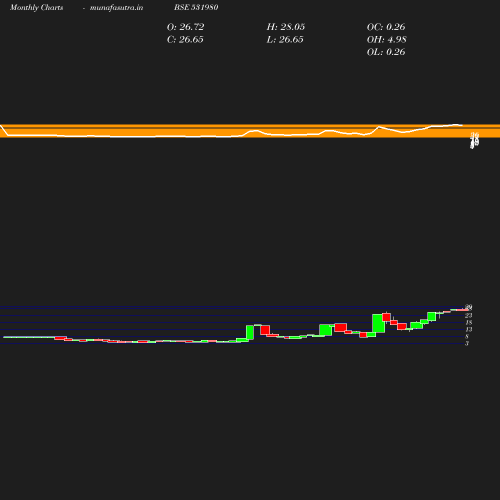Click the price axis label 13
This screenshot has width=500, height=500.
pos(469,329)
